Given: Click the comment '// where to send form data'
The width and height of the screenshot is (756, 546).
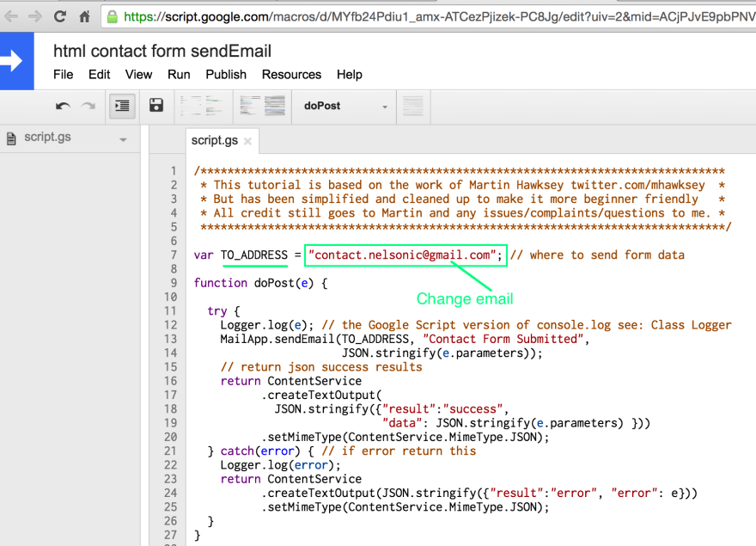Looking at the screenshot, I should click(597, 255).
